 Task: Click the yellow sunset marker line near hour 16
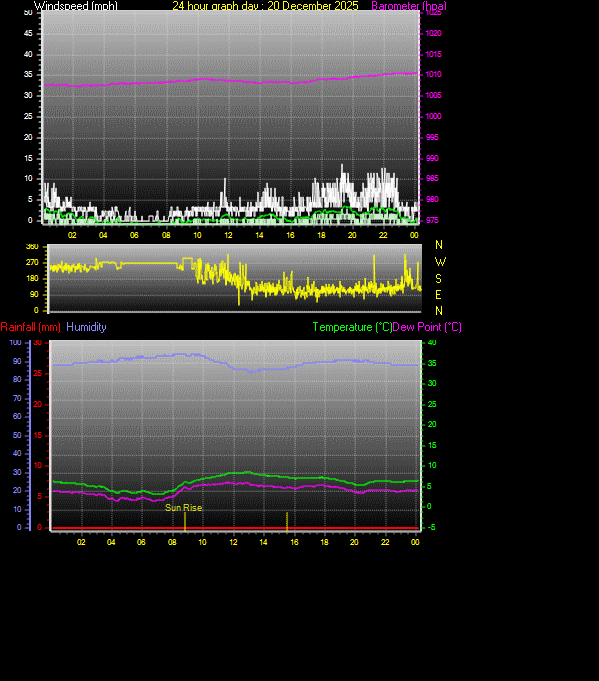287,521
